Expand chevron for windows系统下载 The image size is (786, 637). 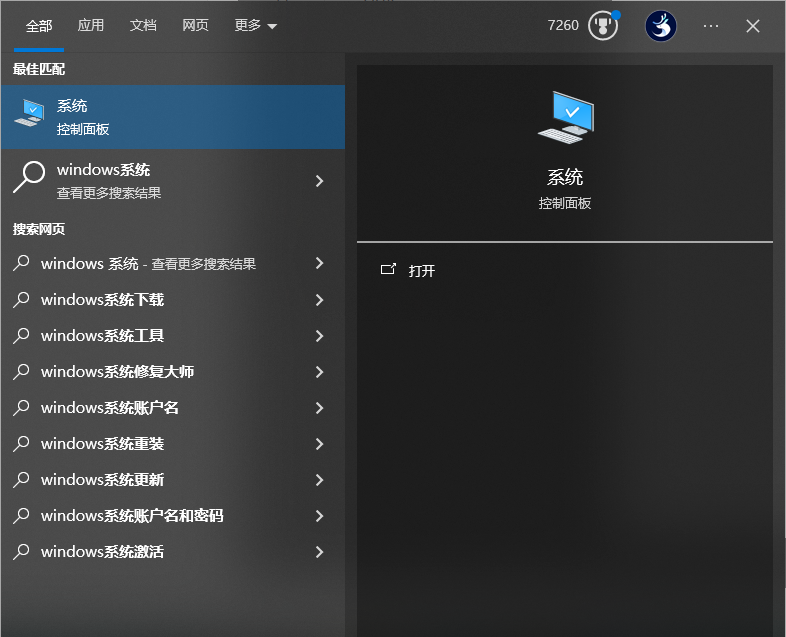click(x=319, y=300)
